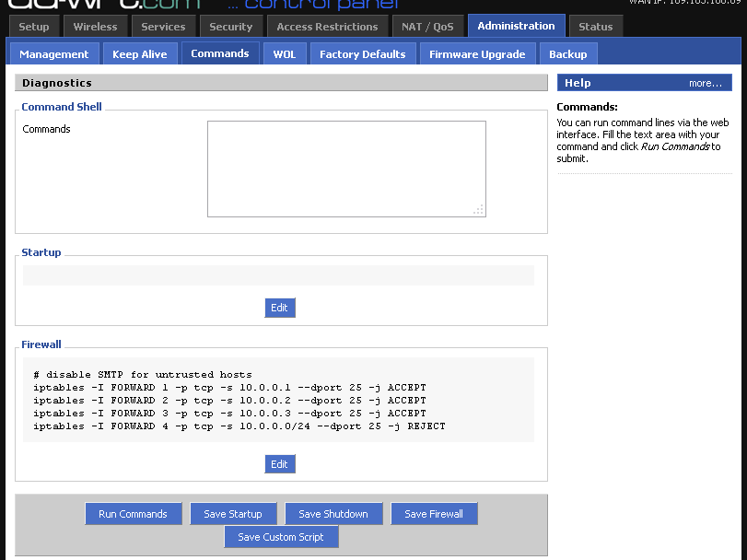The image size is (747, 560).
Task: Click the Diagnostics section header
Action: pos(281,82)
